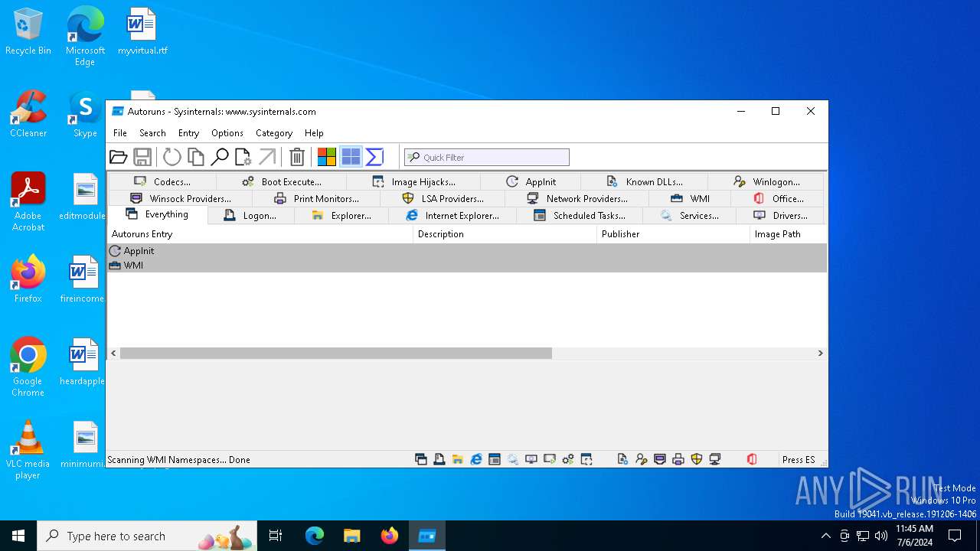980x551 pixels.
Task: Switch to the Print Monitors tab
Action: (x=316, y=198)
